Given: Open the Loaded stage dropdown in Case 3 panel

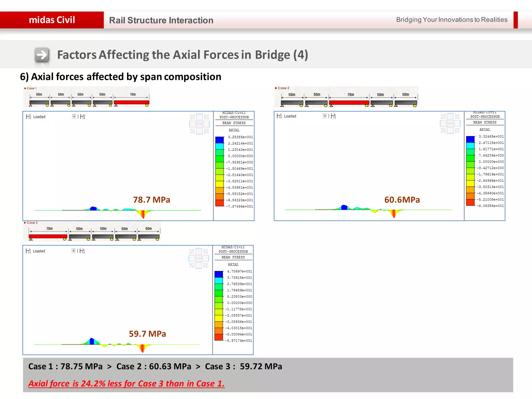Looking at the screenshot, I should pyautogui.click(x=74, y=251).
